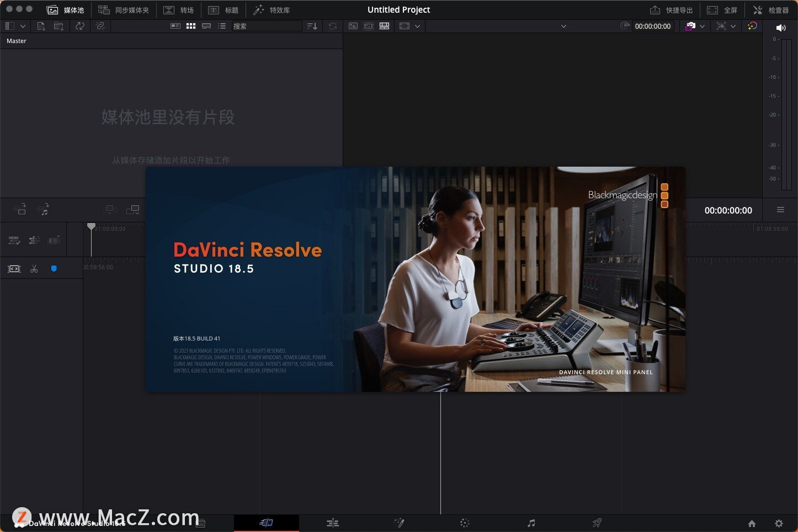Click the 搜索 search field
Viewport: 798px width, 532px height.
[x=267, y=26]
